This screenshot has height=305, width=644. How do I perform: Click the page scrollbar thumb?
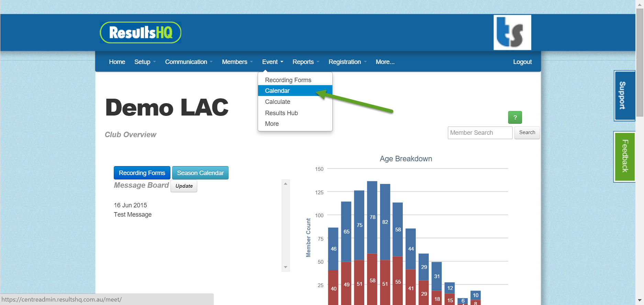[640, 63]
